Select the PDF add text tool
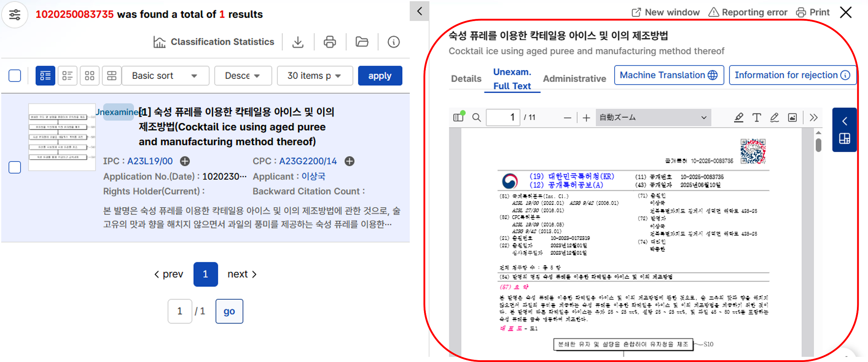This screenshot has width=868, height=362. coord(756,117)
